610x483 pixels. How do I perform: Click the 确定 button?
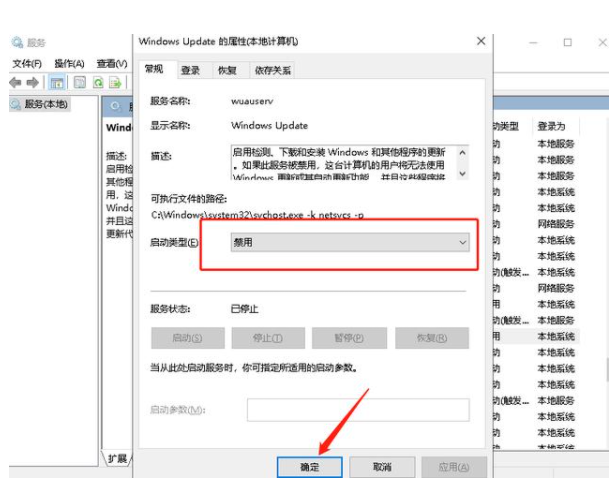(310, 467)
